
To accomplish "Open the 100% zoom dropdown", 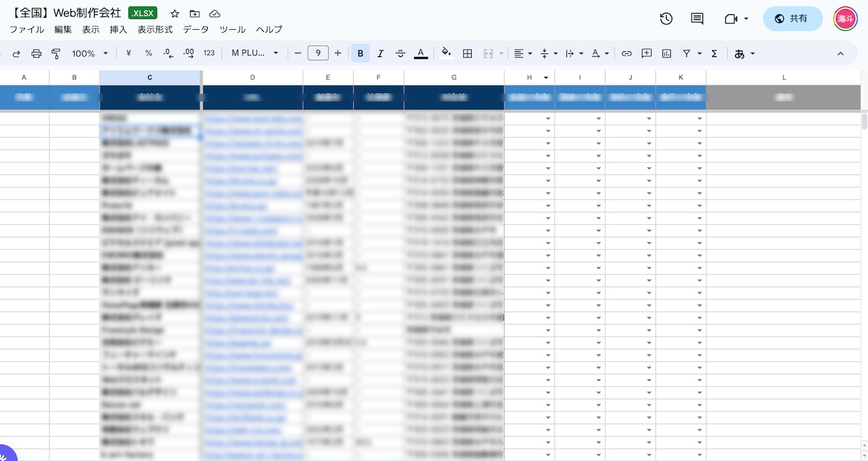I will [x=89, y=53].
